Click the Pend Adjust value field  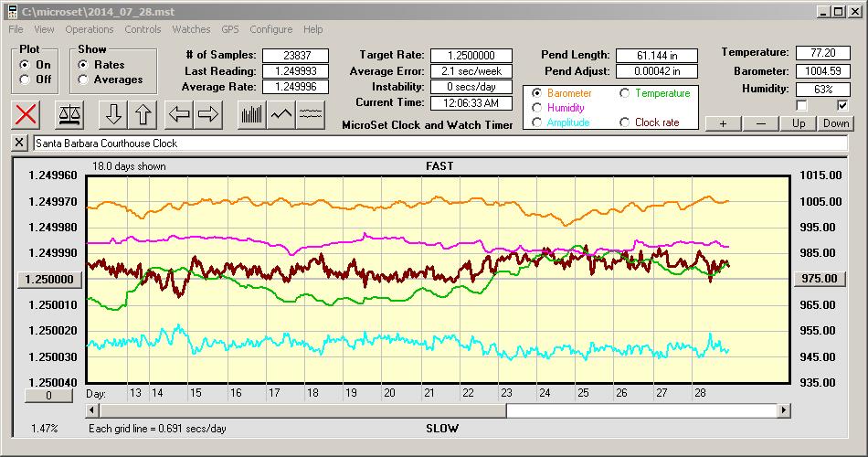[x=657, y=71]
